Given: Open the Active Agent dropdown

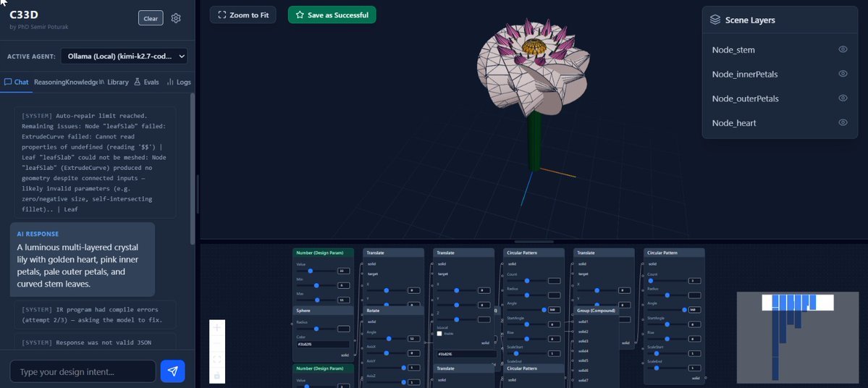Looking at the screenshot, I should tap(124, 56).
